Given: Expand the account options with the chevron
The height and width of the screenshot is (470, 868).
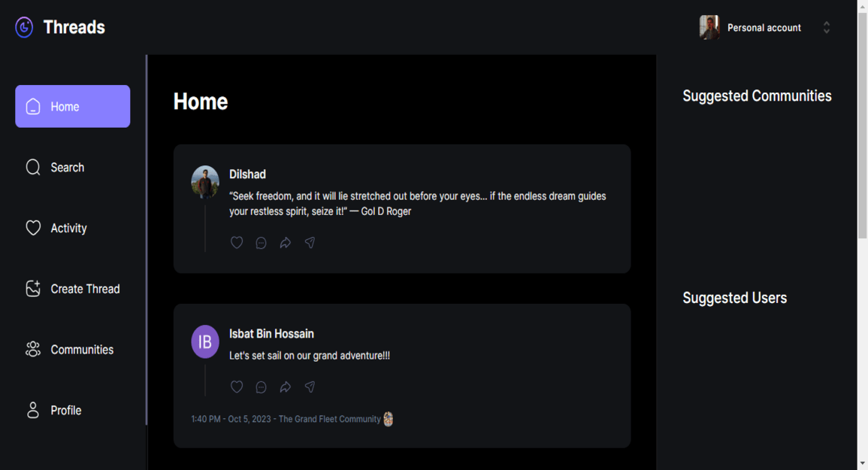Looking at the screenshot, I should tap(826, 27).
